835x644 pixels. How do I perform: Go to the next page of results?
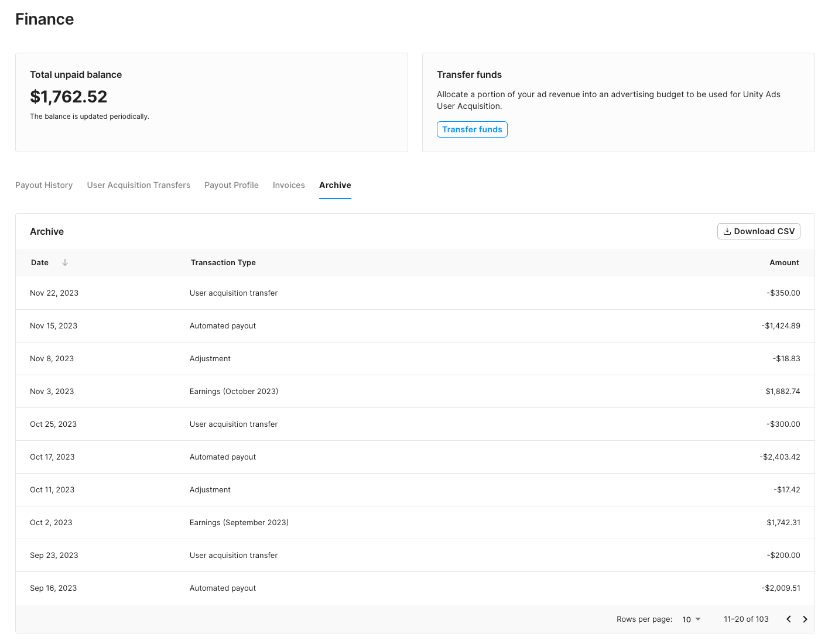coord(805,619)
